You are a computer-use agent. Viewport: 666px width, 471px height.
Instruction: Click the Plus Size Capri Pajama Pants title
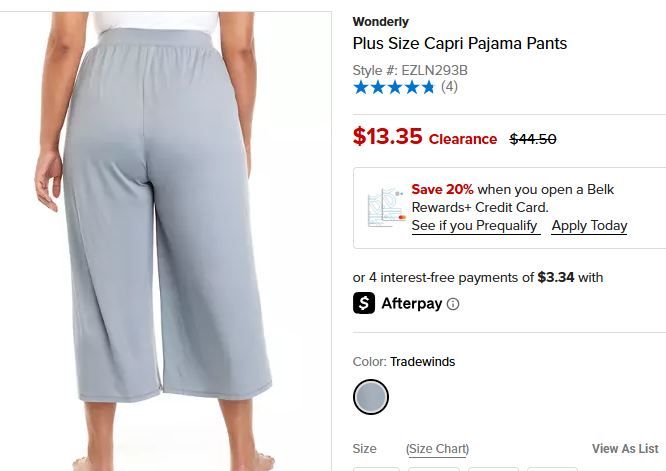click(x=460, y=43)
